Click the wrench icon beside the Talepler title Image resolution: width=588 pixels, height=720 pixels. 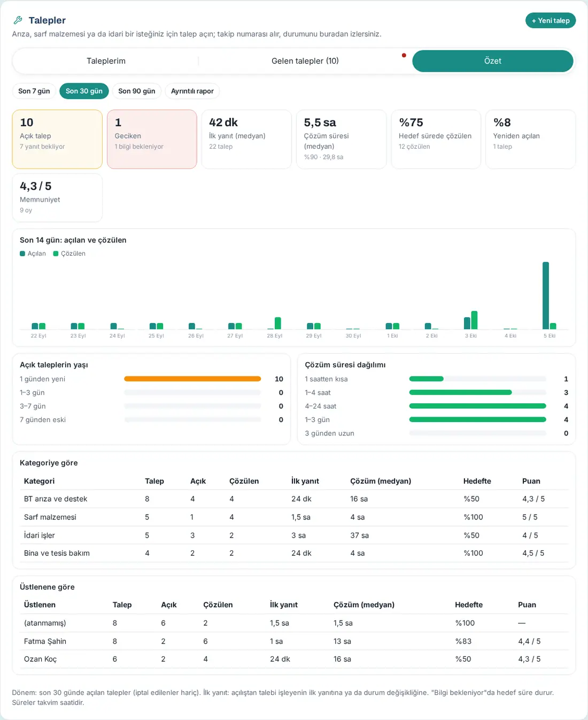[18, 20]
